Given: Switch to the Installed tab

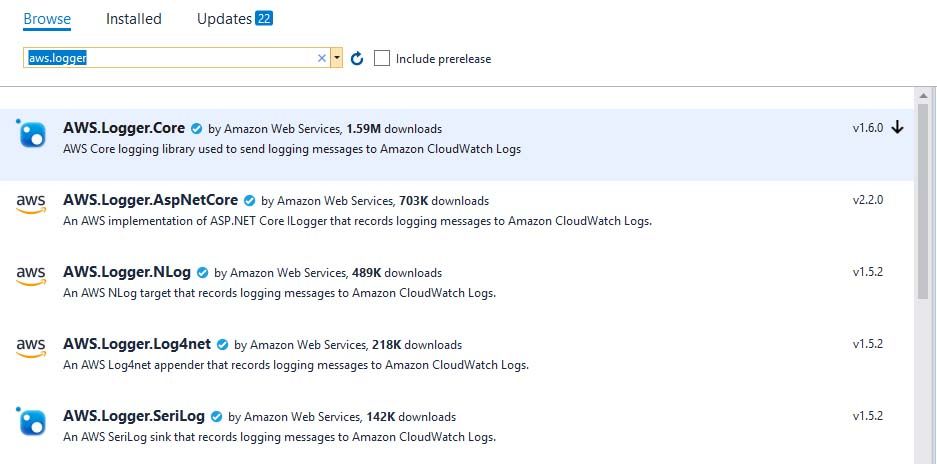Looking at the screenshot, I should pyautogui.click(x=134, y=19).
